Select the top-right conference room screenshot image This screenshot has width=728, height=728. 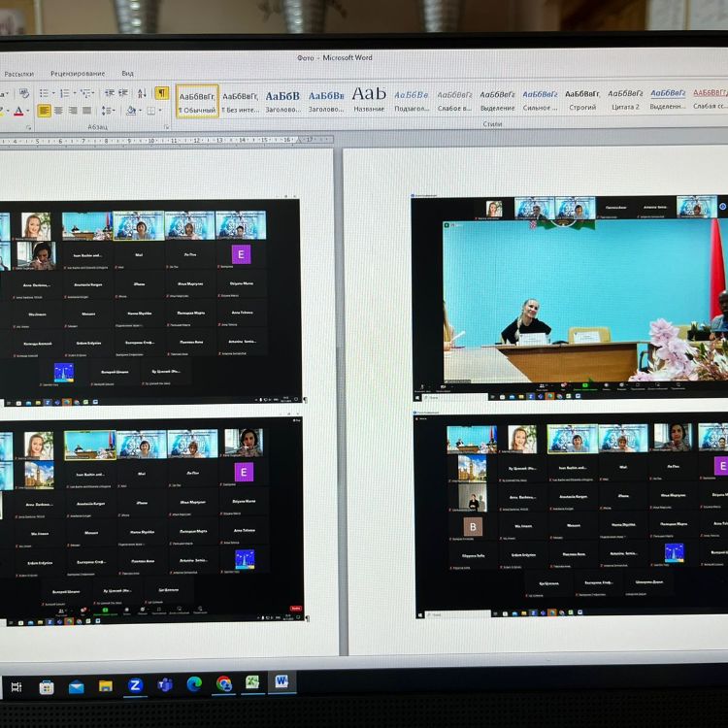570,298
